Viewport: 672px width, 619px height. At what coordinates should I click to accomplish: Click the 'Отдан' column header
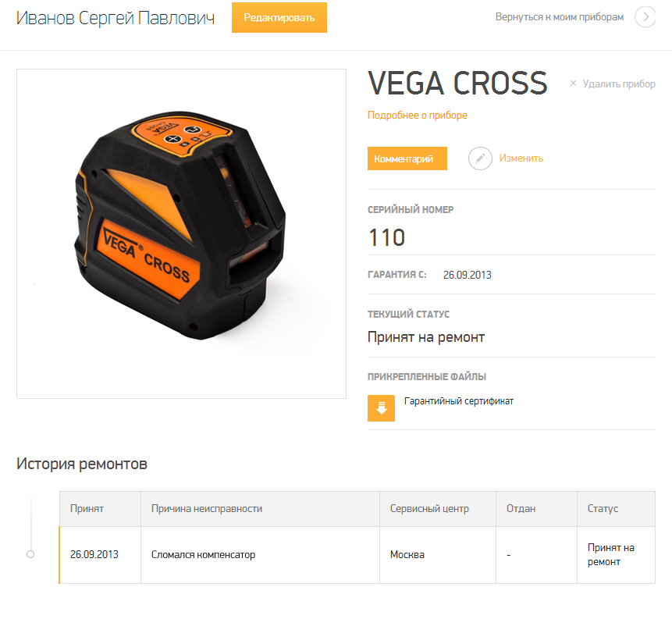(521, 509)
